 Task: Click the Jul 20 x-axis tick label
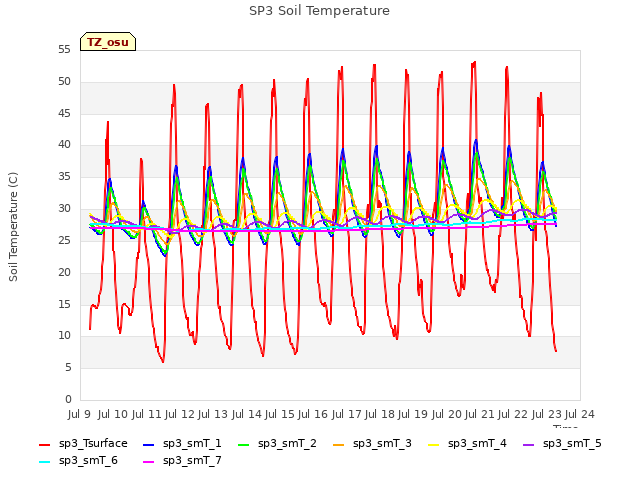click(x=447, y=415)
